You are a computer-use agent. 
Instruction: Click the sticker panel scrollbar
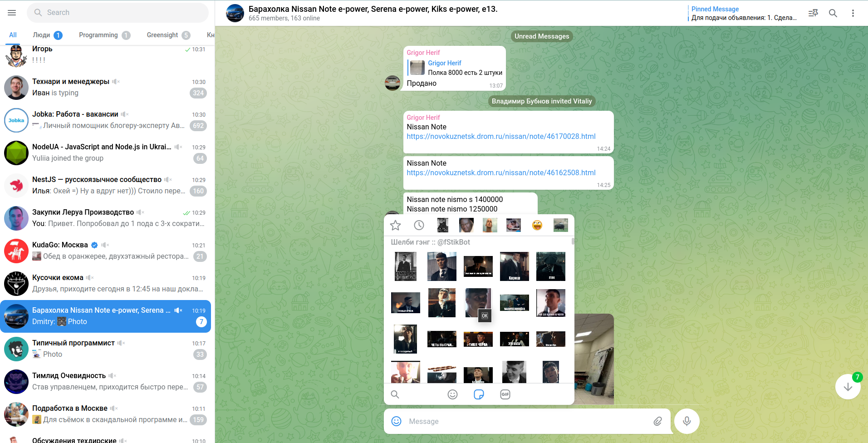[573, 241]
